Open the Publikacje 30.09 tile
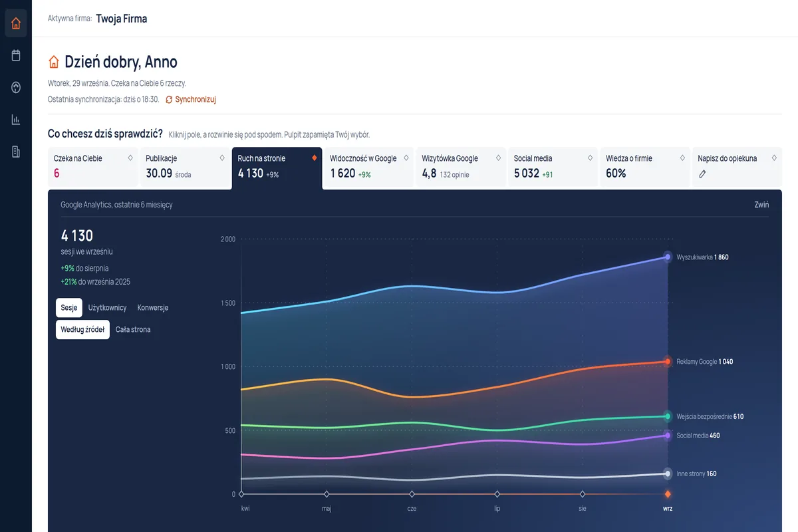This screenshot has height=532, width=798. (185, 168)
